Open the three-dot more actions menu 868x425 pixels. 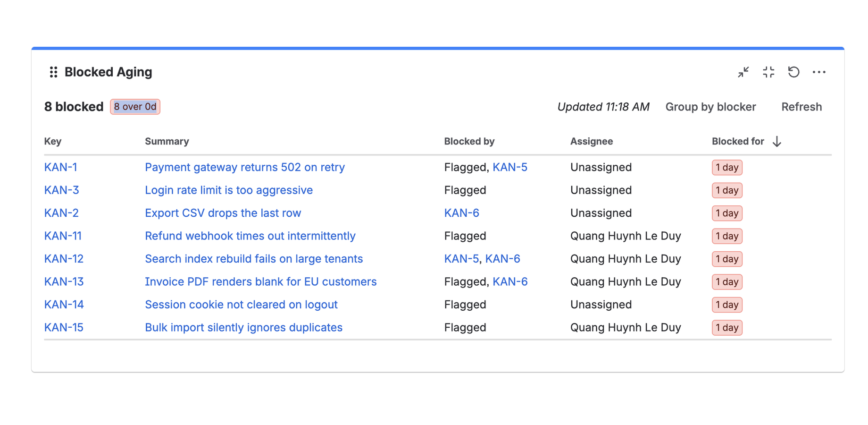tap(819, 72)
